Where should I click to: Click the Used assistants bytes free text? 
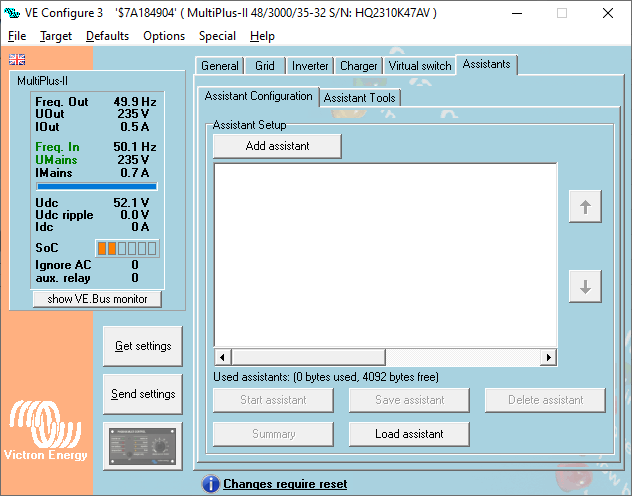[x=326, y=377]
